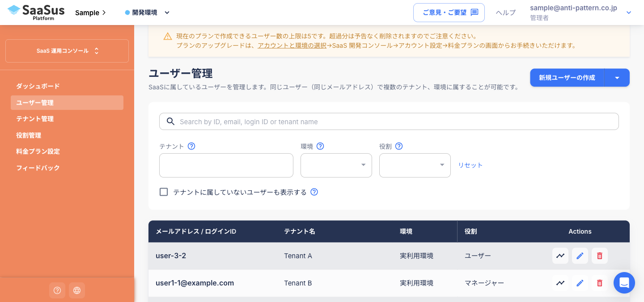Click the 新規ユーザーの作成 button
This screenshot has height=302, width=644.
(x=567, y=77)
